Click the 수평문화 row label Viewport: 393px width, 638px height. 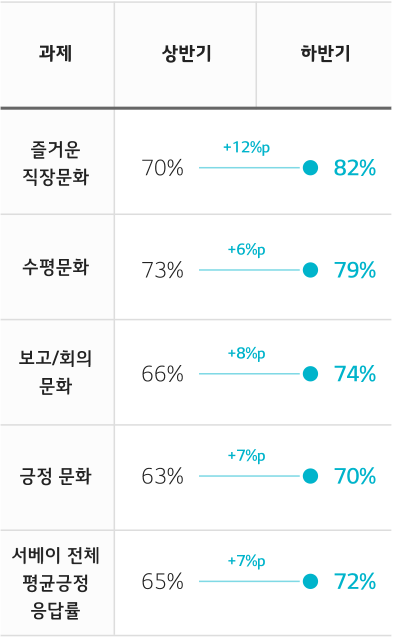(55, 267)
